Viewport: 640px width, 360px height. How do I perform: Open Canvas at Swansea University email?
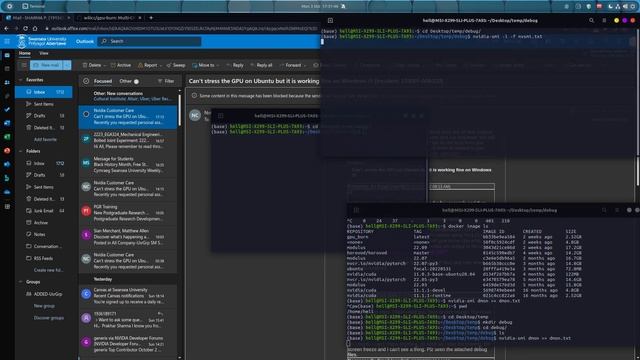[128, 296]
